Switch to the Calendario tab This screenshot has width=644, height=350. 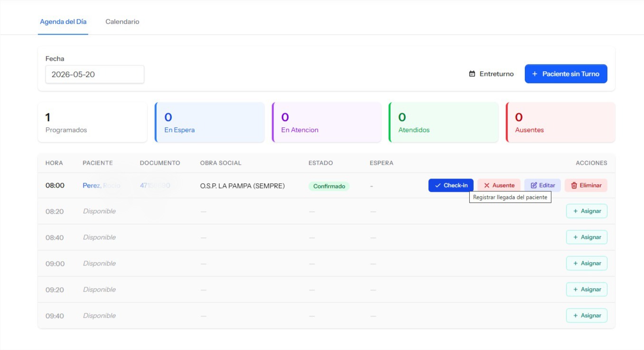click(122, 22)
